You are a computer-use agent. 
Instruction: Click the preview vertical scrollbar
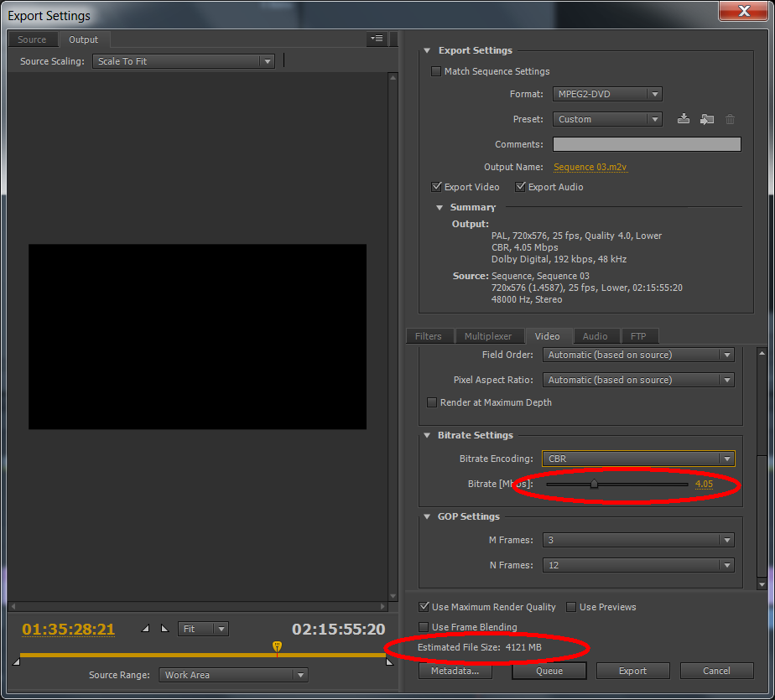click(393, 336)
